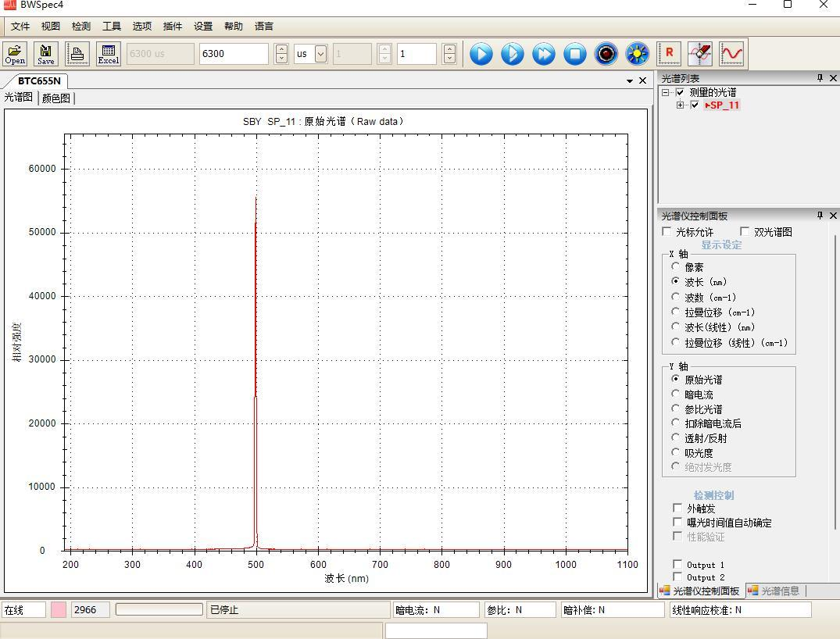Click the integration time field showing 6300
Image resolution: width=840 pixels, height=639 pixels.
tap(233, 54)
